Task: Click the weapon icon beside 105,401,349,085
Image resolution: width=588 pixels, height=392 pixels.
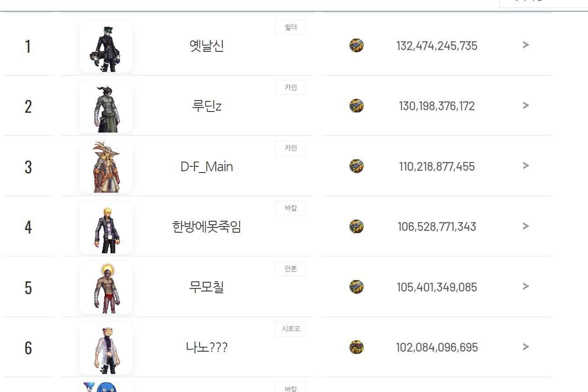Action: click(x=356, y=287)
